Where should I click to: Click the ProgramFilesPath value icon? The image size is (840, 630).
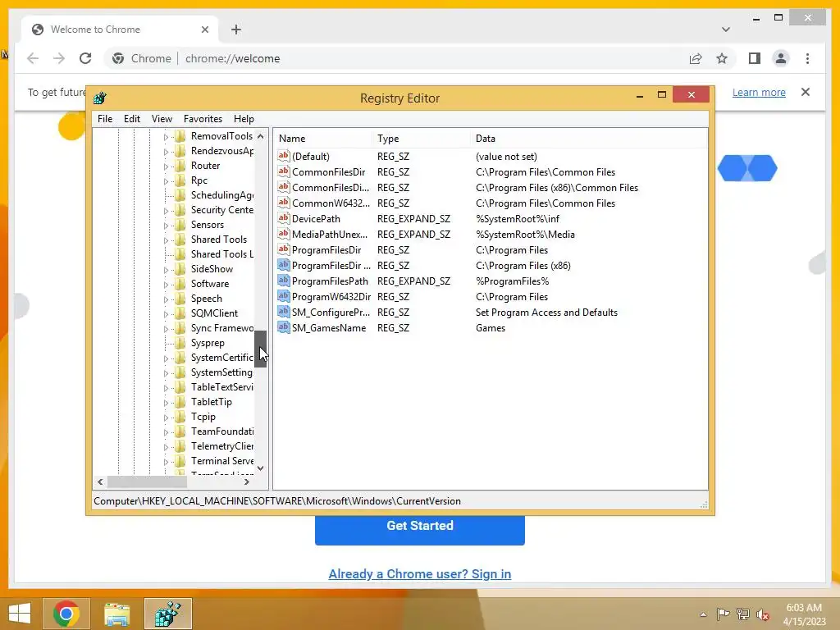click(x=283, y=281)
